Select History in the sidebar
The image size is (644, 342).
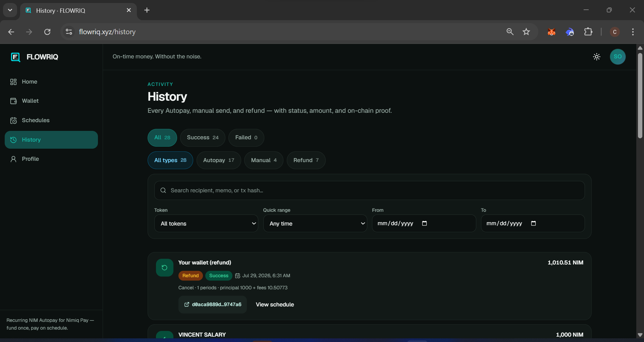pyautogui.click(x=51, y=140)
